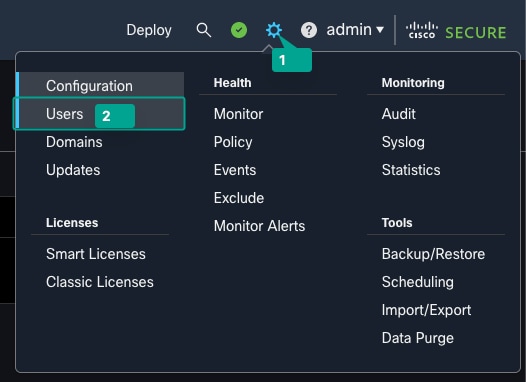Screen dimensions: 526x382
Task: Click the Health section heading
Action: [232, 83]
